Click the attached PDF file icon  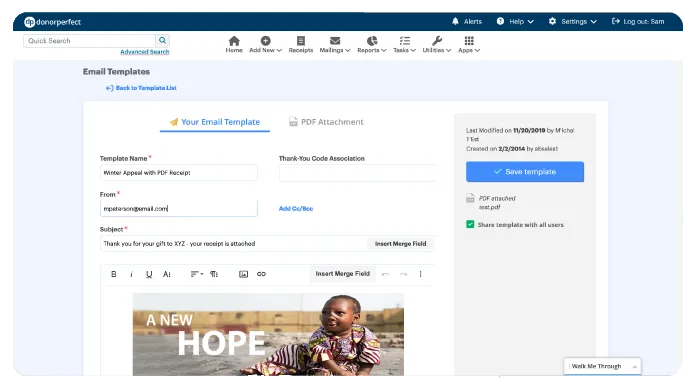tap(470, 198)
